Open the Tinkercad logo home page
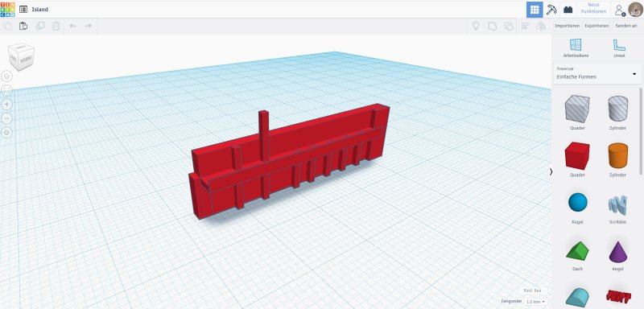Screen dimensions: 644x309 point(7,9)
